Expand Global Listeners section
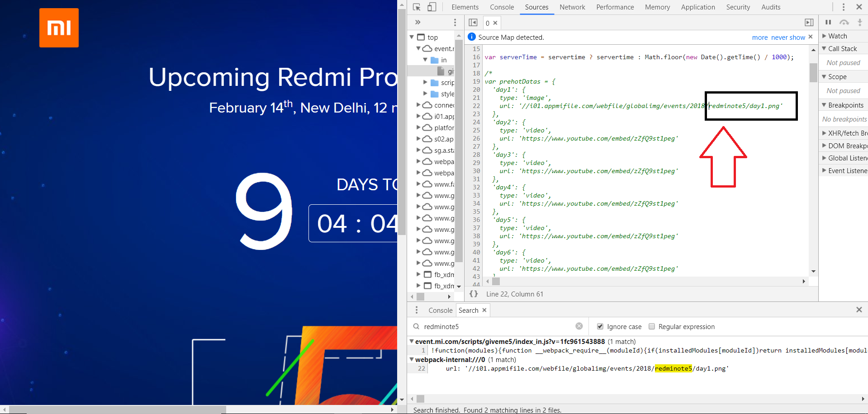868x414 pixels. pos(824,158)
